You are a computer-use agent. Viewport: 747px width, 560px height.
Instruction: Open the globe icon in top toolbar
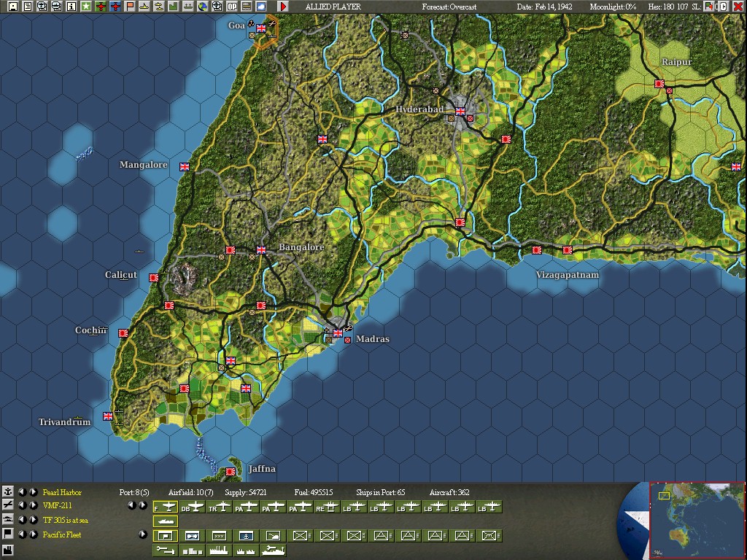click(x=203, y=6)
